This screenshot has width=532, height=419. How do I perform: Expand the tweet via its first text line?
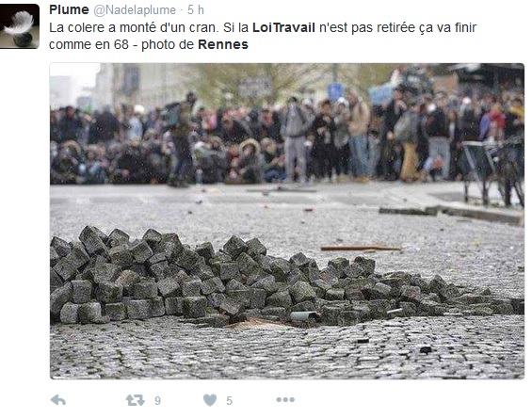pos(263,27)
